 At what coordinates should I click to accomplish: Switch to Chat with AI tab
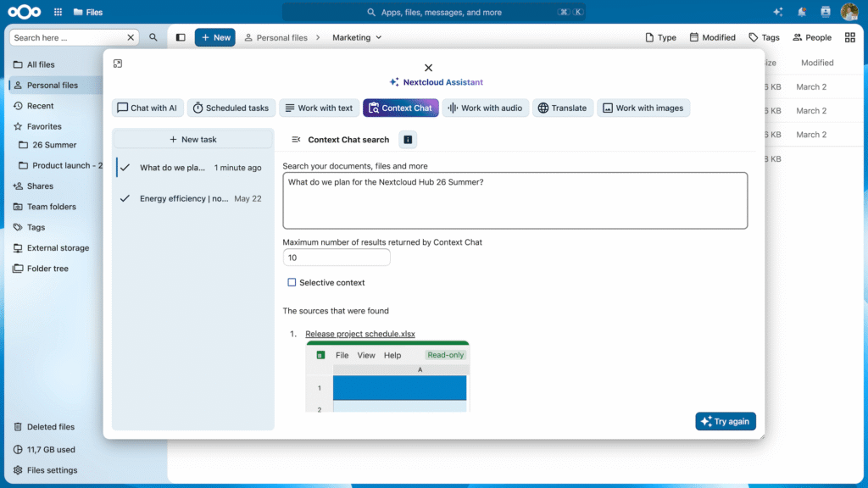point(147,108)
